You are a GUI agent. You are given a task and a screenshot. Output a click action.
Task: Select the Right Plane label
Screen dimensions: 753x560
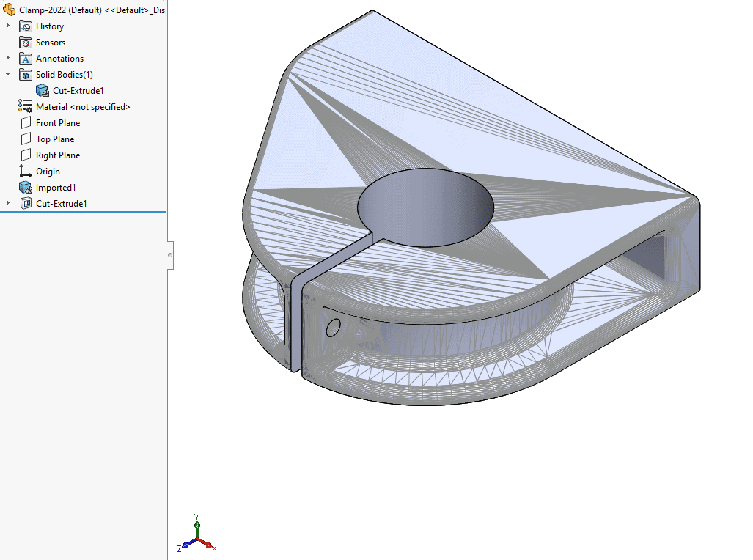tap(58, 155)
